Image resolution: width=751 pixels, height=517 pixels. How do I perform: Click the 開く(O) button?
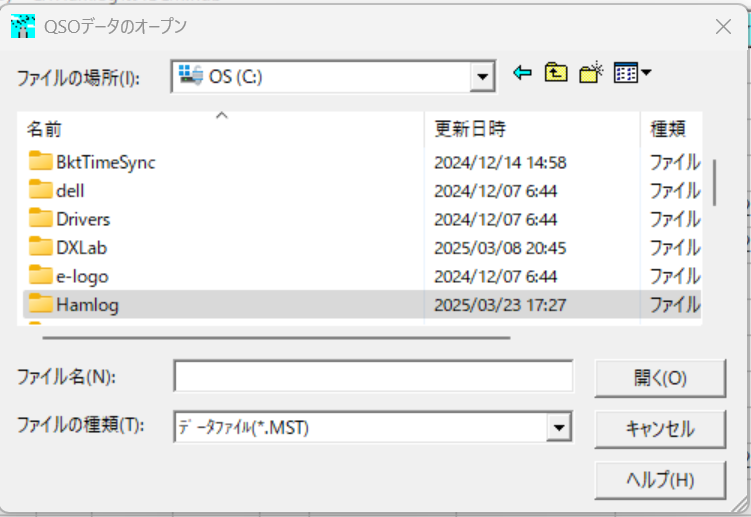[660, 378]
